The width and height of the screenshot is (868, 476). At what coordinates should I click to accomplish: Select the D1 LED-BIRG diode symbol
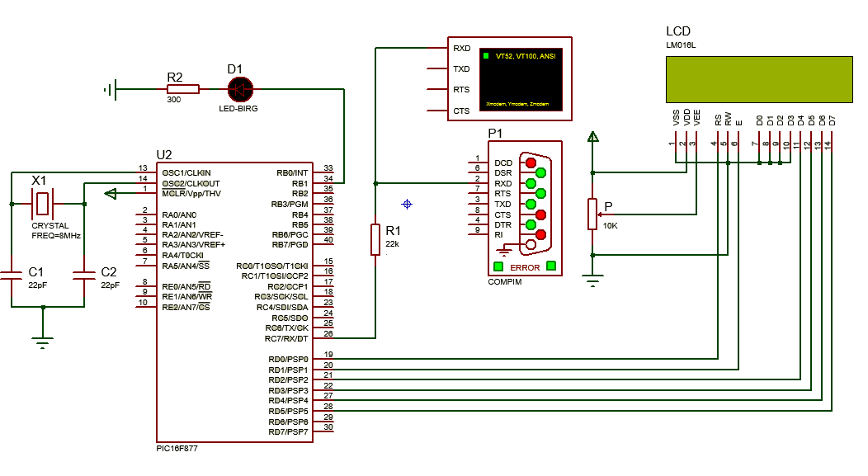point(240,89)
